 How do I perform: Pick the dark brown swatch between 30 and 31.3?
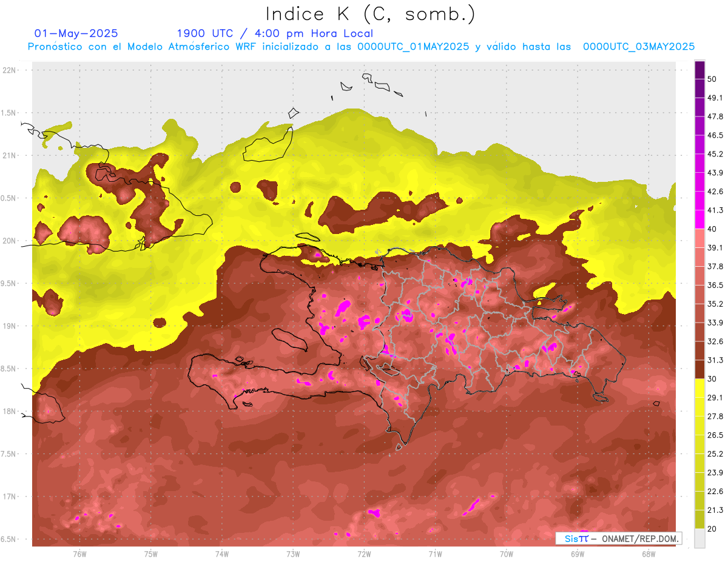[x=699, y=369]
